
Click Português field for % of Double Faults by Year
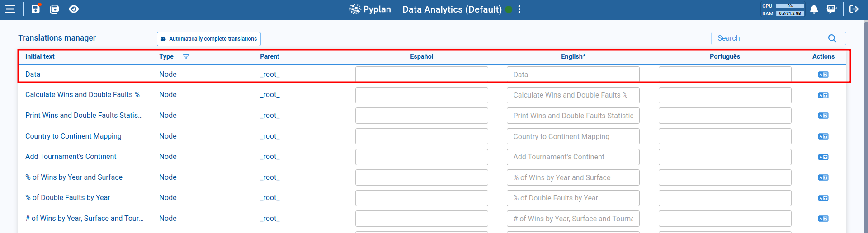[725, 198]
